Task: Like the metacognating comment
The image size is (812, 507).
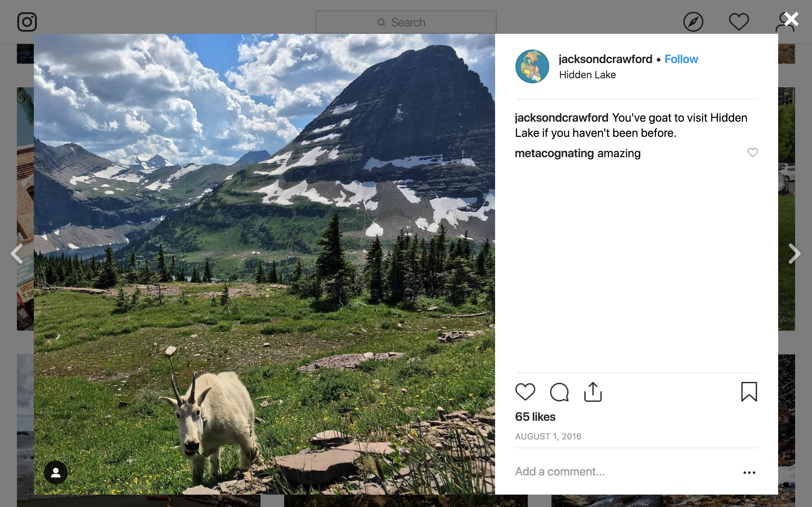Action: [753, 153]
